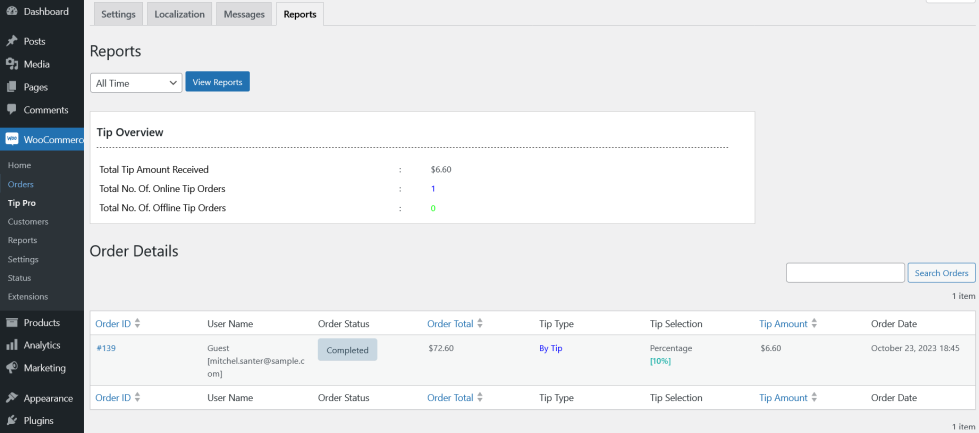Click the Posts pushpin icon

[x=12, y=41]
